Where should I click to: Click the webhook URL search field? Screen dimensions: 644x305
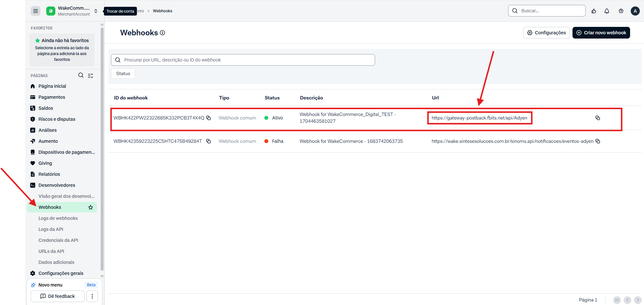[x=243, y=60]
